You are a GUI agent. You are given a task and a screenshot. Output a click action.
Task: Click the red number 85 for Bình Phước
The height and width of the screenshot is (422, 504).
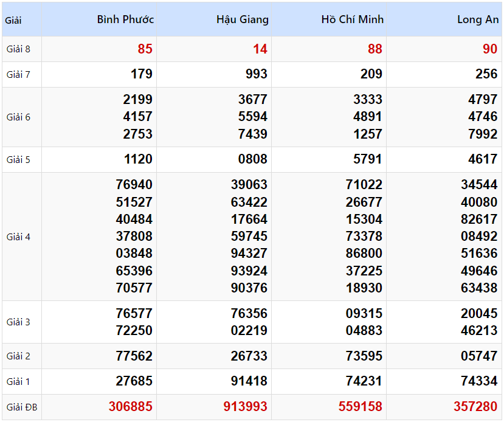tap(145, 49)
